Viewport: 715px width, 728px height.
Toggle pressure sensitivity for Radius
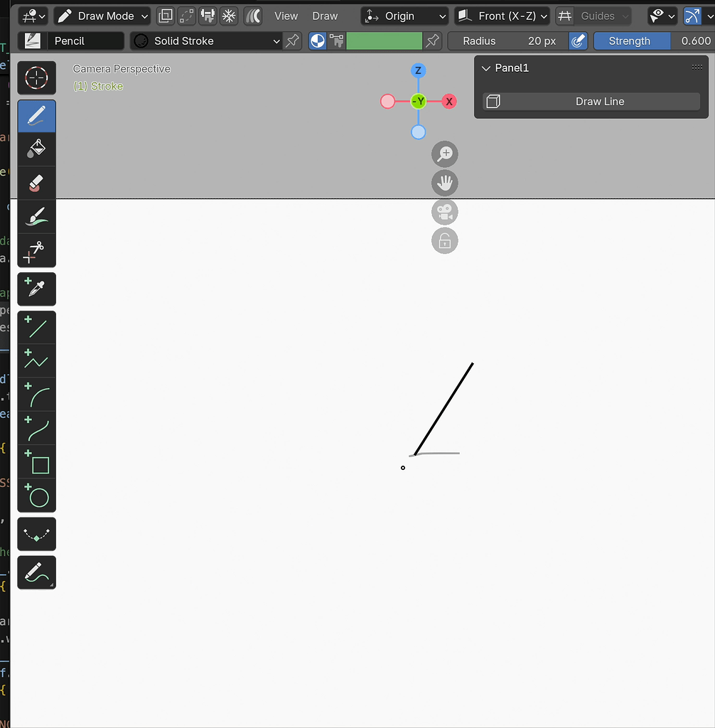click(578, 41)
